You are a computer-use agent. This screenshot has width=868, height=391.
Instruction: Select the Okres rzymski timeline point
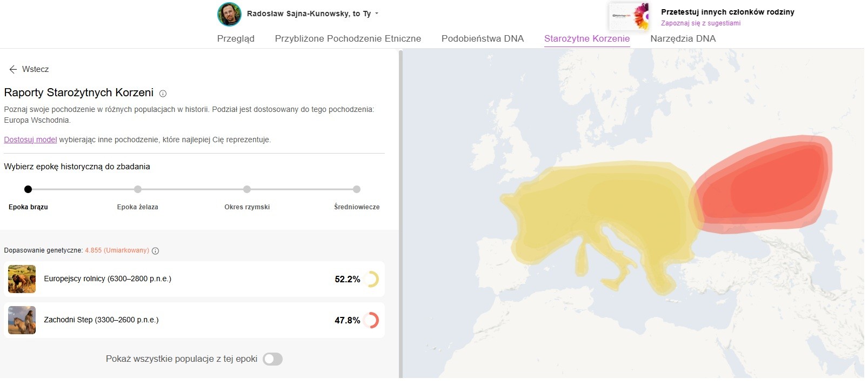247,189
